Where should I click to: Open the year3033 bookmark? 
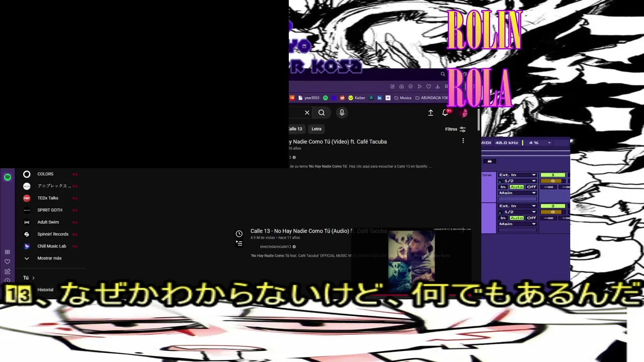(308, 98)
